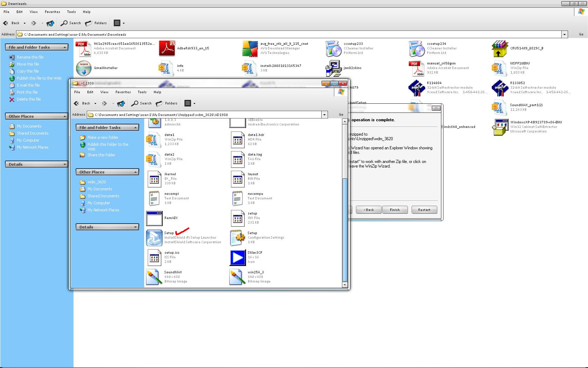Open the SMax3CP icon file

(x=237, y=257)
